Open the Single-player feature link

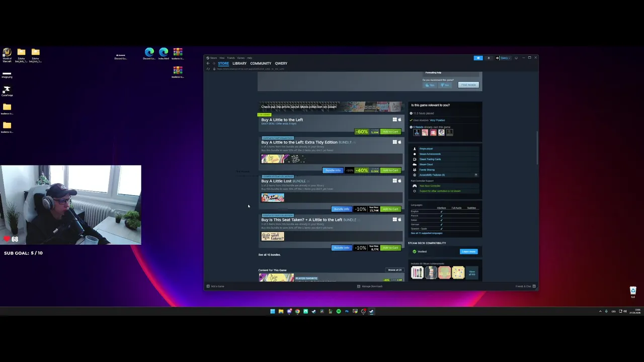(426, 149)
